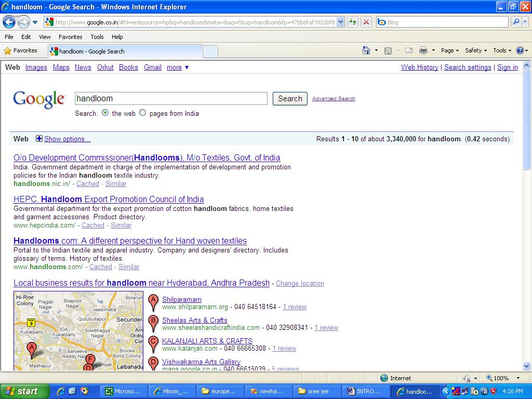Viewport: 532px width, 399px height.
Task: Click the Google Search button
Action: (x=290, y=99)
